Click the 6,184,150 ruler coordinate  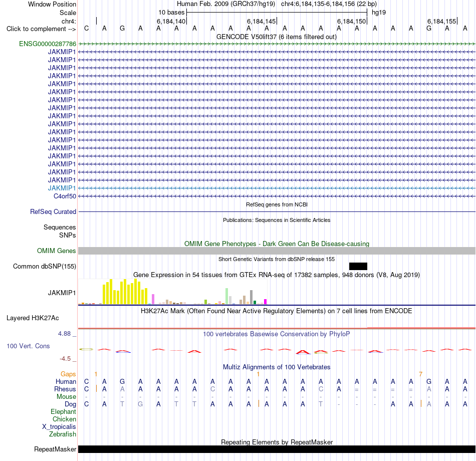click(x=351, y=21)
